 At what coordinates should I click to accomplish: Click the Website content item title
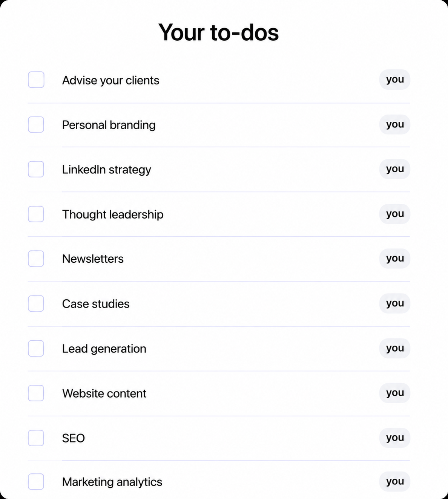coord(104,393)
